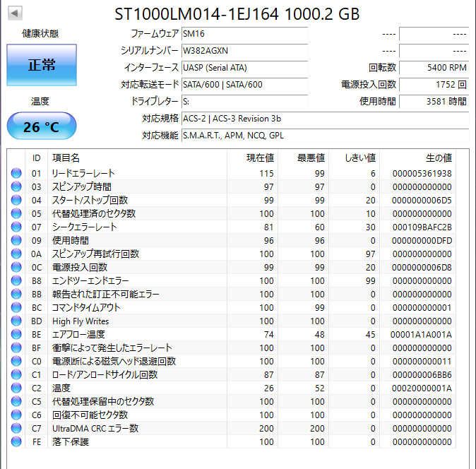This screenshot has height=469, width=476.
Task: Click the status orb for 衝撃によって発生したエラーレート
Action: (16, 348)
